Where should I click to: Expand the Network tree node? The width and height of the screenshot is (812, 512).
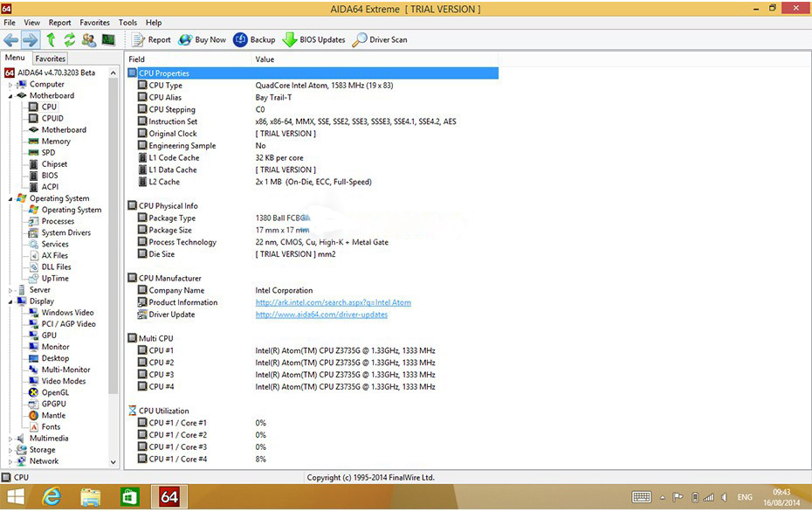point(10,461)
